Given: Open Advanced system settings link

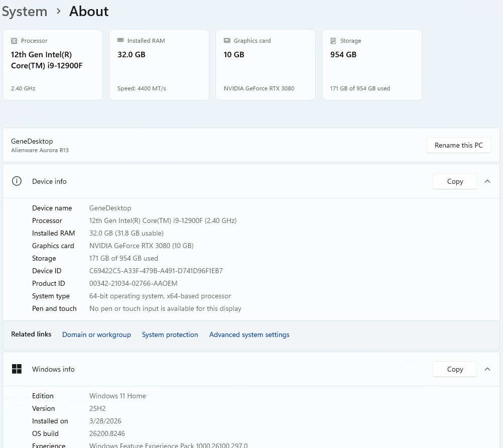Looking at the screenshot, I should click(249, 334).
